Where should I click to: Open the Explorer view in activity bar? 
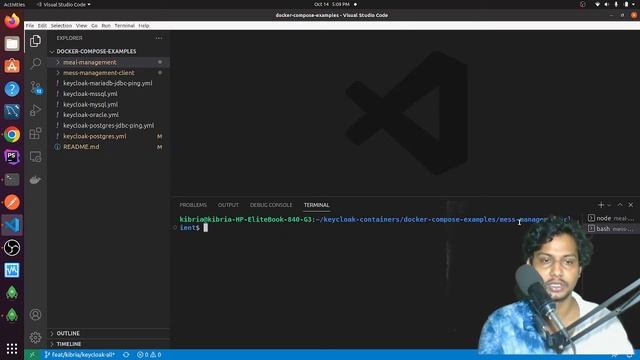(x=36, y=41)
